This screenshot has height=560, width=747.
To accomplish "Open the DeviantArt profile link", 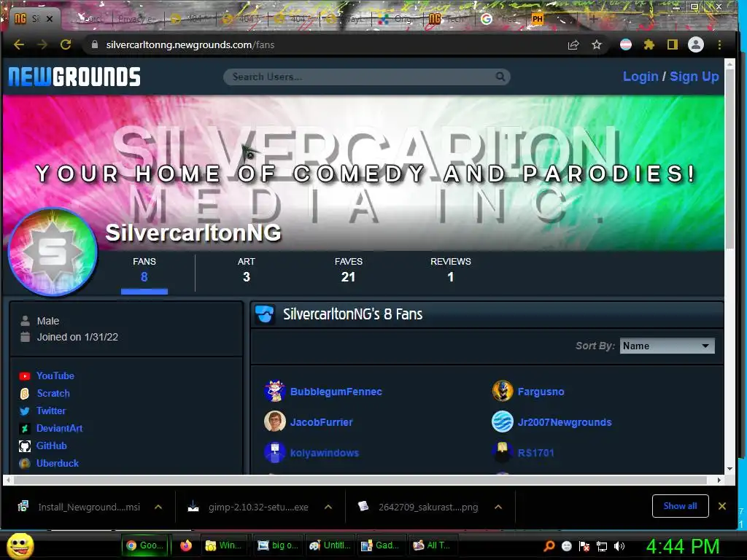I will click(x=60, y=428).
